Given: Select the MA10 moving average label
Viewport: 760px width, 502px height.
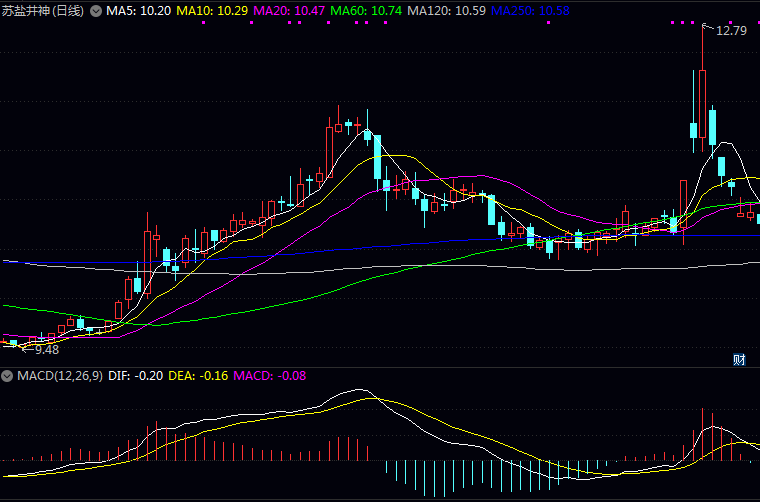Looking at the screenshot, I should click(x=212, y=11).
